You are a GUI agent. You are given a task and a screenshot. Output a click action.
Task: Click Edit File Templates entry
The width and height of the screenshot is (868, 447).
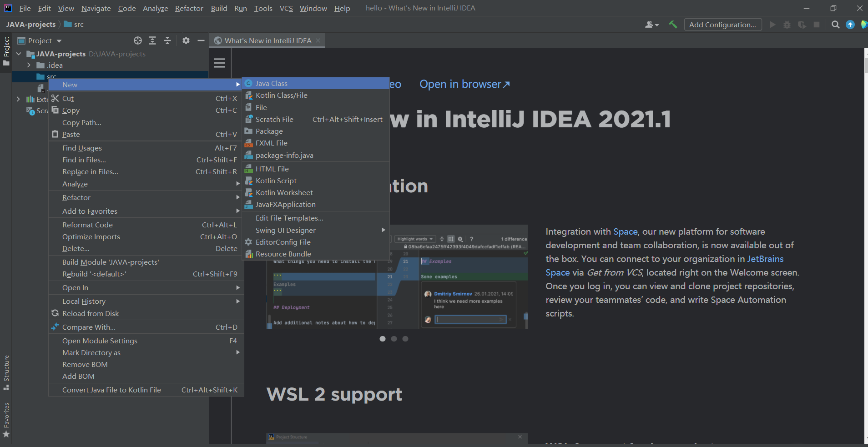coord(316,218)
